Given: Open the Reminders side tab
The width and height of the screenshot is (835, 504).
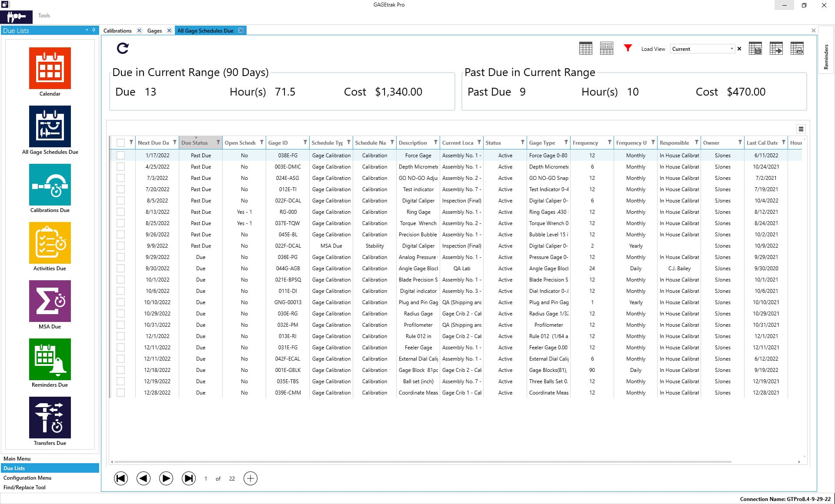Looking at the screenshot, I should point(825,56).
